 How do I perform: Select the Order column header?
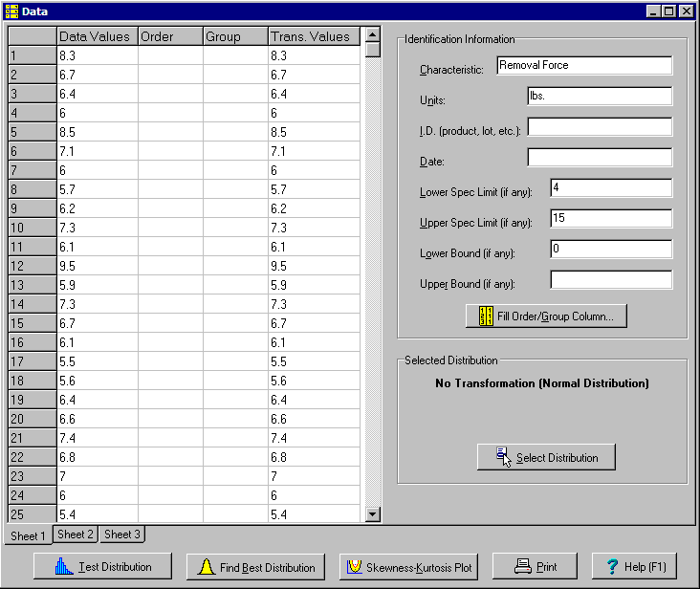point(170,36)
